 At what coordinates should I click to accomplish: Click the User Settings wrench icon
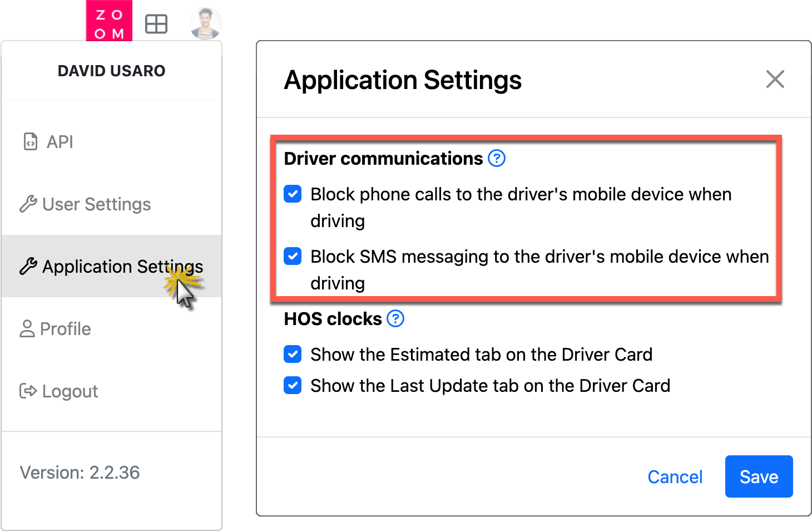pos(28,204)
